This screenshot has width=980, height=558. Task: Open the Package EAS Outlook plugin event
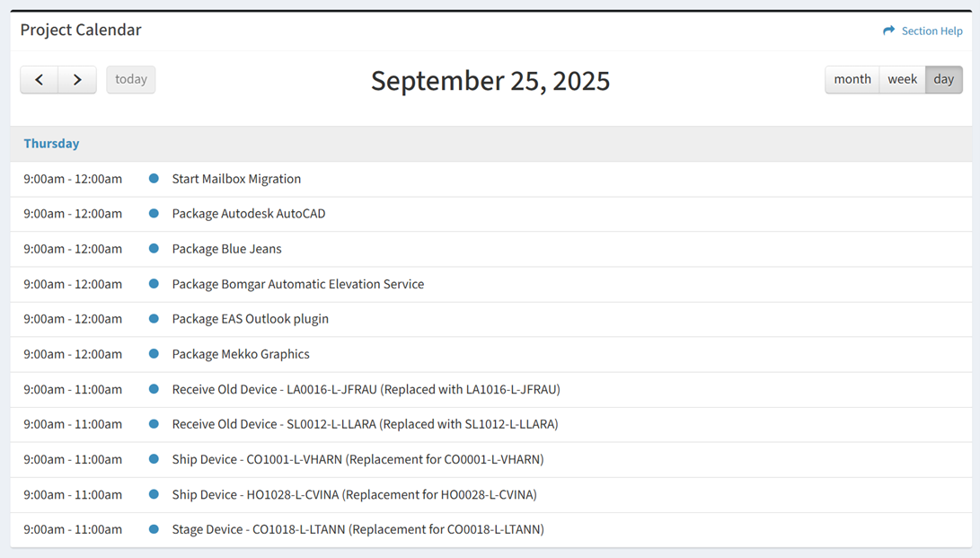250,319
